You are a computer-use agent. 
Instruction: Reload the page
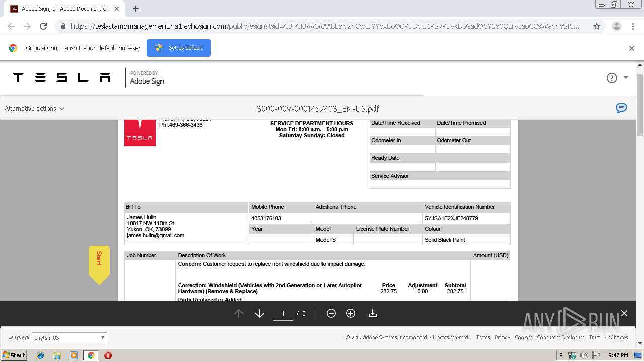click(x=43, y=26)
